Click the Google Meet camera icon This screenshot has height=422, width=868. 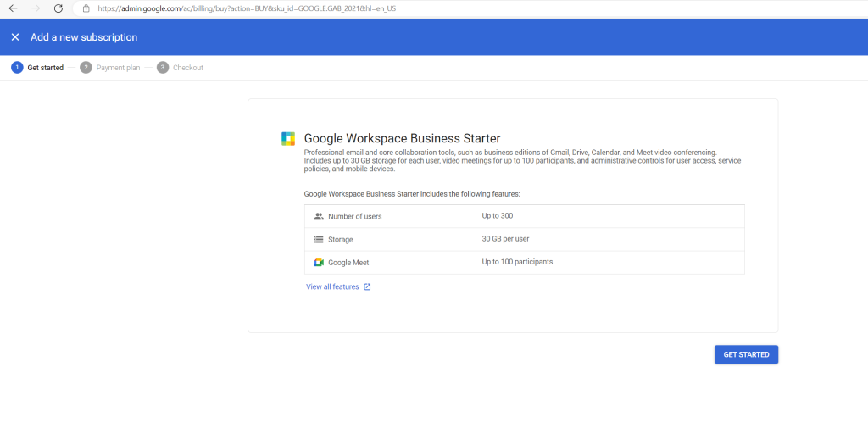(x=319, y=263)
